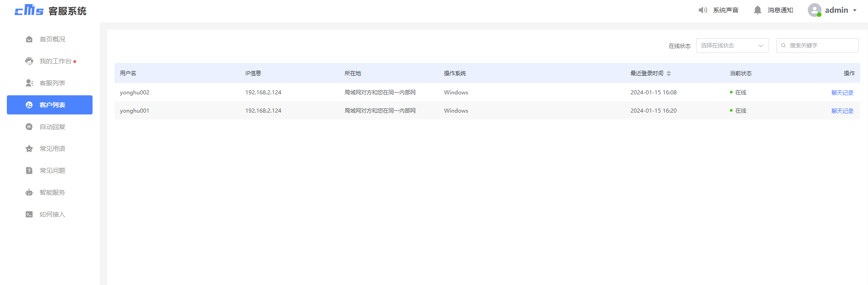
Task: Click the IP信息 column header
Action: pos(253,73)
